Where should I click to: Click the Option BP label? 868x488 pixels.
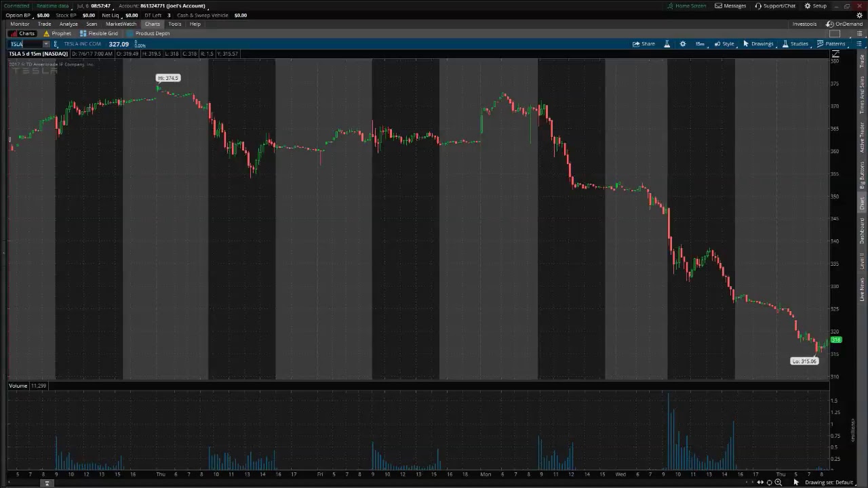click(x=18, y=15)
